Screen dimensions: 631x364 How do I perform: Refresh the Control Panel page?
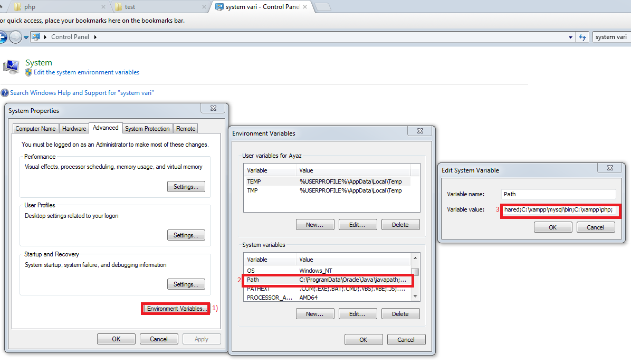click(584, 37)
